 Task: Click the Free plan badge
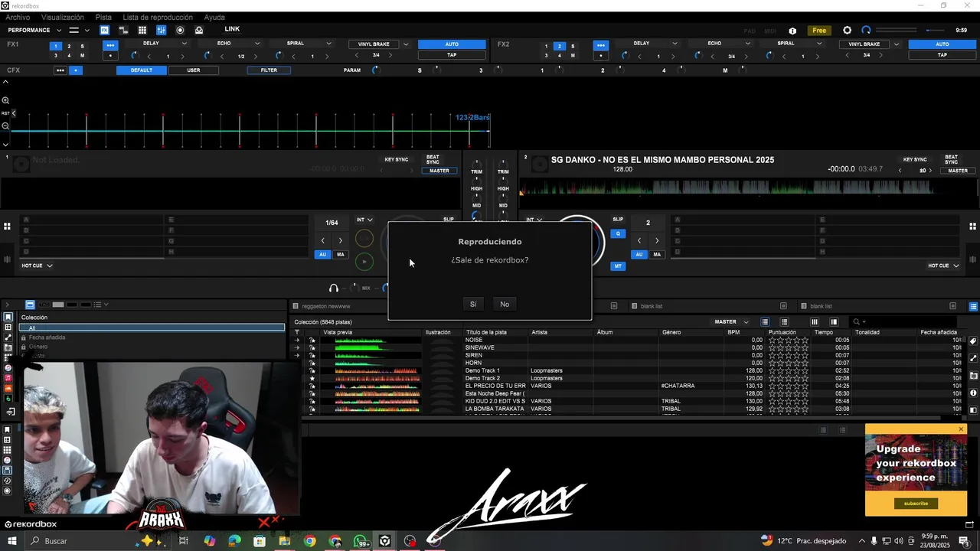(819, 31)
